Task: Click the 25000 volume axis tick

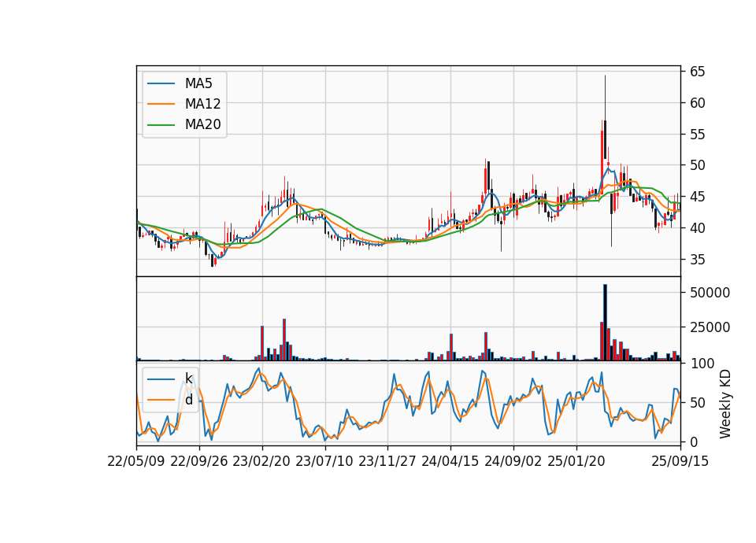Action: (710, 327)
